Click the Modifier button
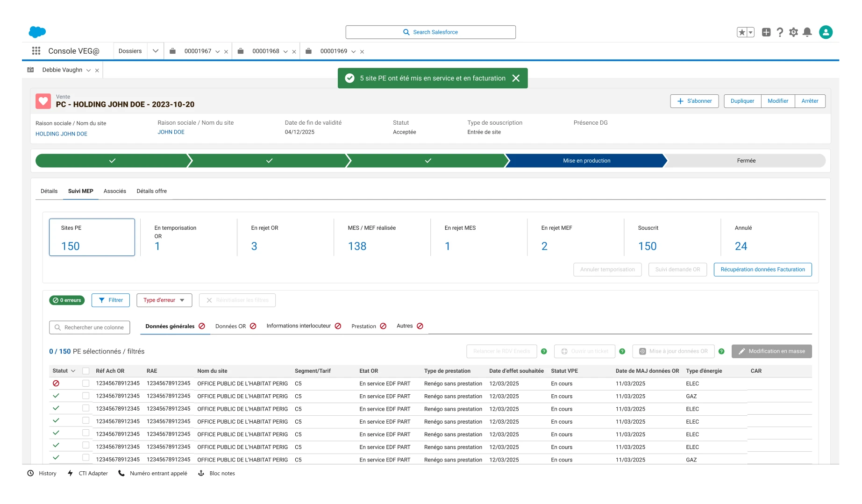This screenshot has height=504, width=862. [x=778, y=101]
